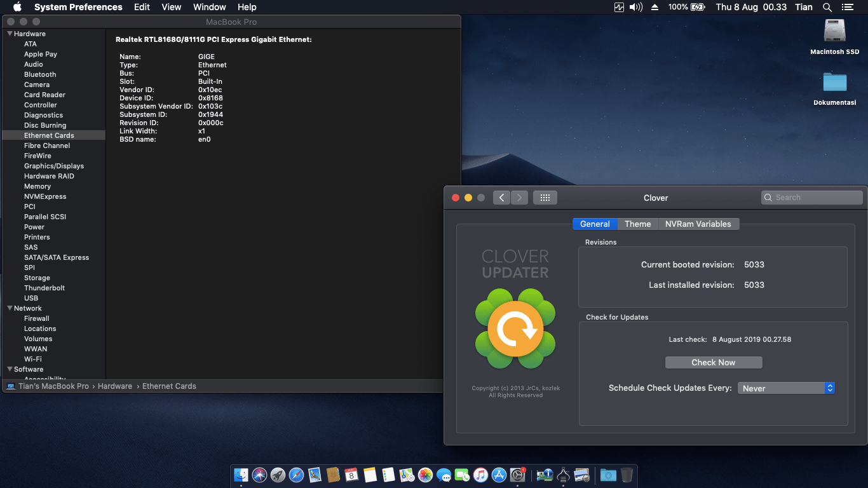Select Bluetooth in the sidebar
868x488 pixels.
[54, 74]
